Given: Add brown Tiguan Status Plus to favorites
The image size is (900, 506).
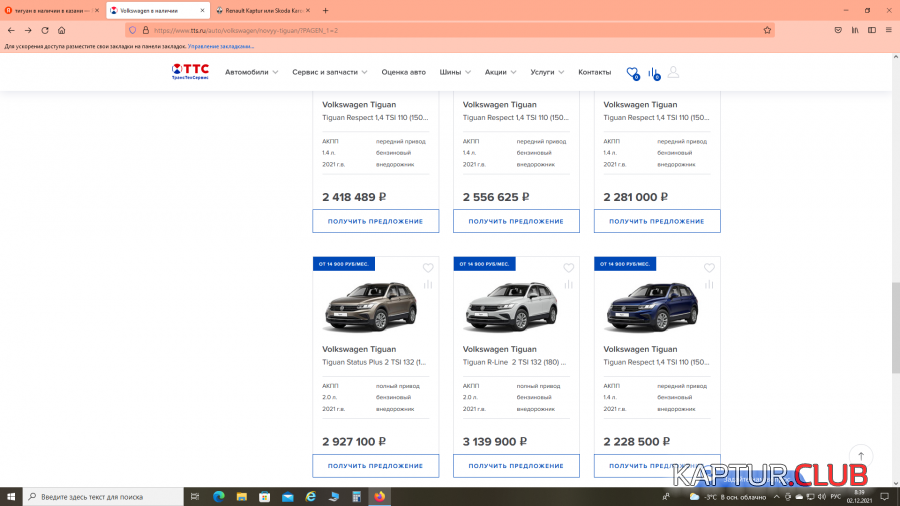Looking at the screenshot, I should tap(428, 268).
